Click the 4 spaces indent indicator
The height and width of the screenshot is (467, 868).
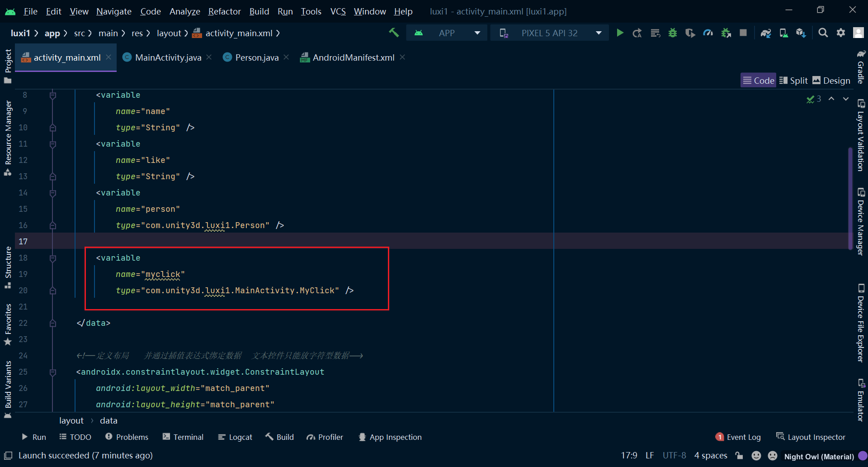tap(711, 456)
